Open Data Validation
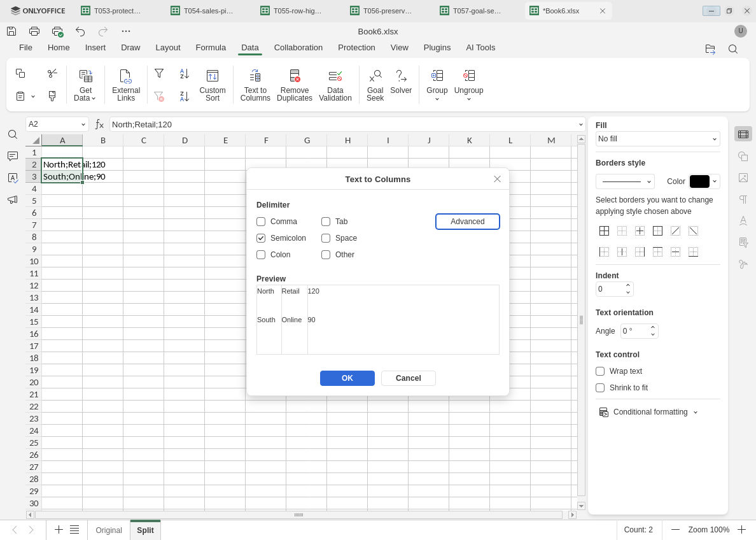The height and width of the screenshot is (540, 756). [x=335, y=85]
